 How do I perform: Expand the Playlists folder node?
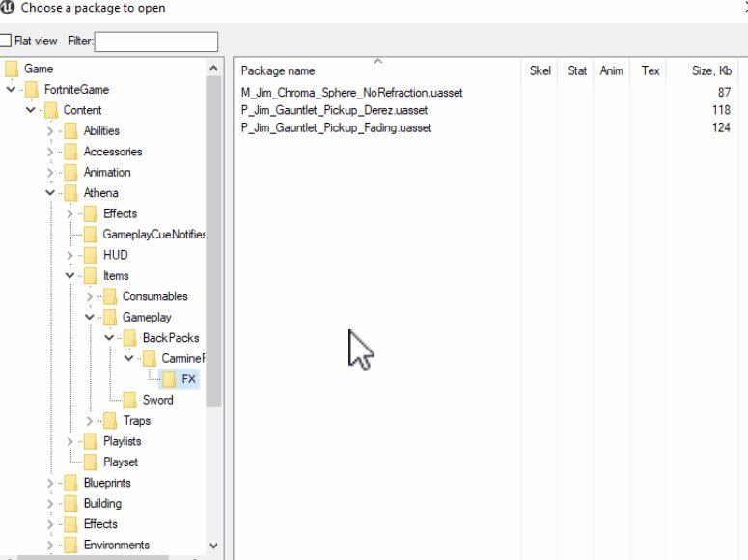pyautogui.click(x=69, y=441)
